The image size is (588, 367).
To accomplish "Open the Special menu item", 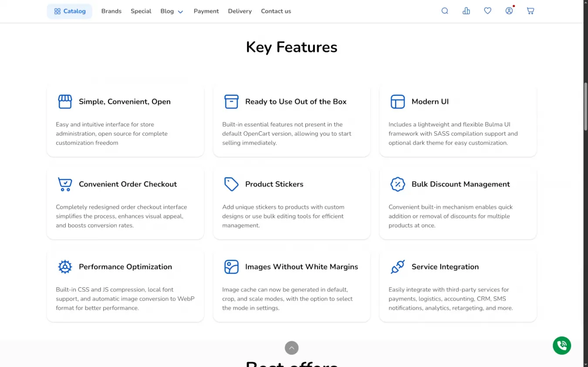I will point(141,11).
